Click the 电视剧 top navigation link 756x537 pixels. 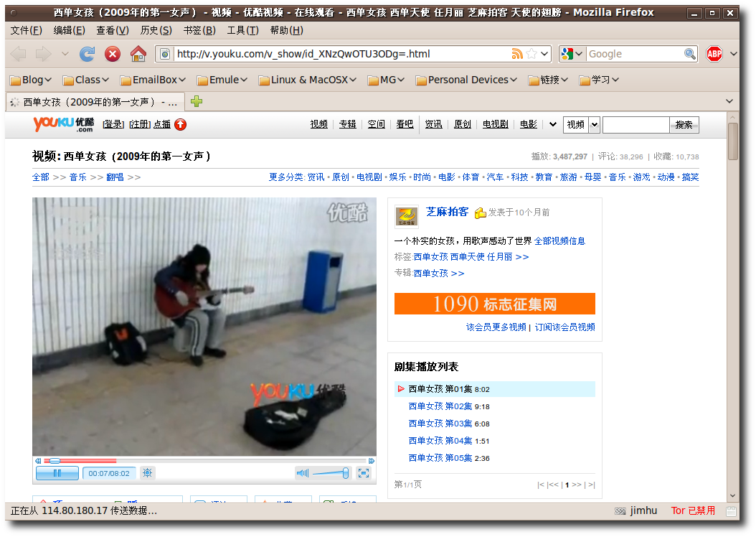tap(496, 124)
